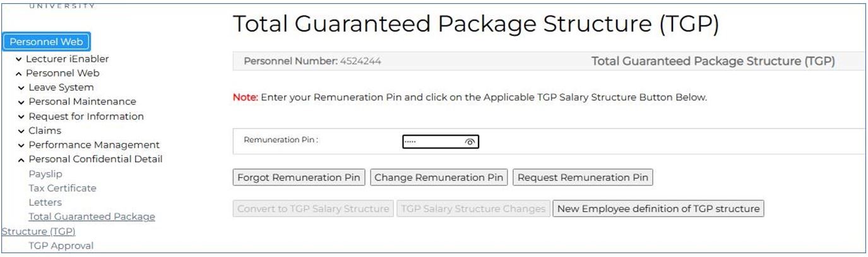The width and height of the screenshot is (868, 257).
Task: Expand Performance Management chevron
Action: (22, 145)
